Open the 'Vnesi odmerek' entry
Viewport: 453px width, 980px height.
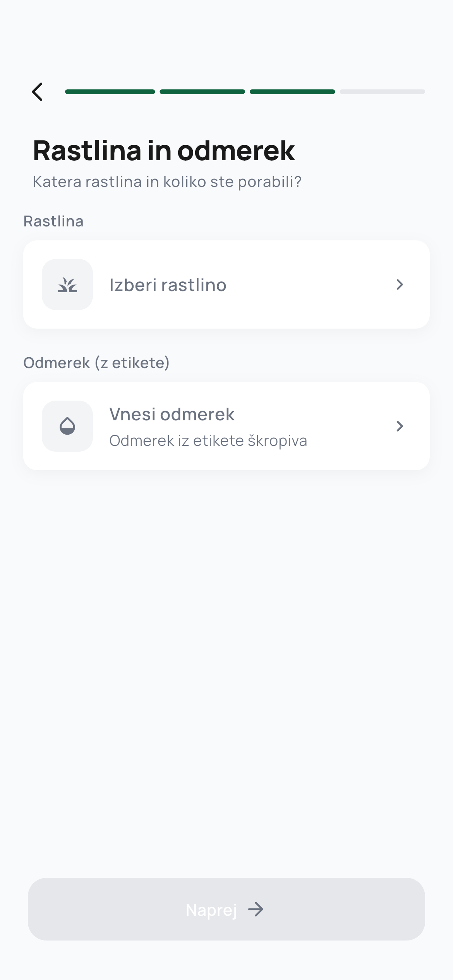172,414
